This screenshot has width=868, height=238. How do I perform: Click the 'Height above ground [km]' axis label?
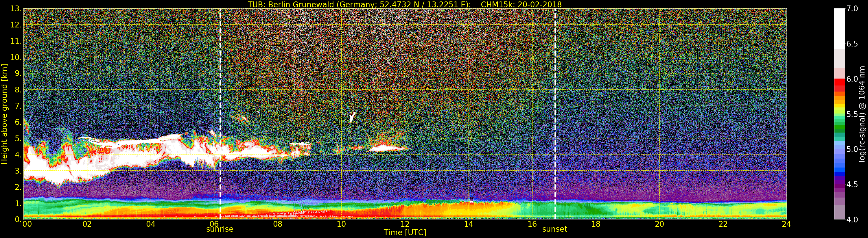tap(4, 114)
